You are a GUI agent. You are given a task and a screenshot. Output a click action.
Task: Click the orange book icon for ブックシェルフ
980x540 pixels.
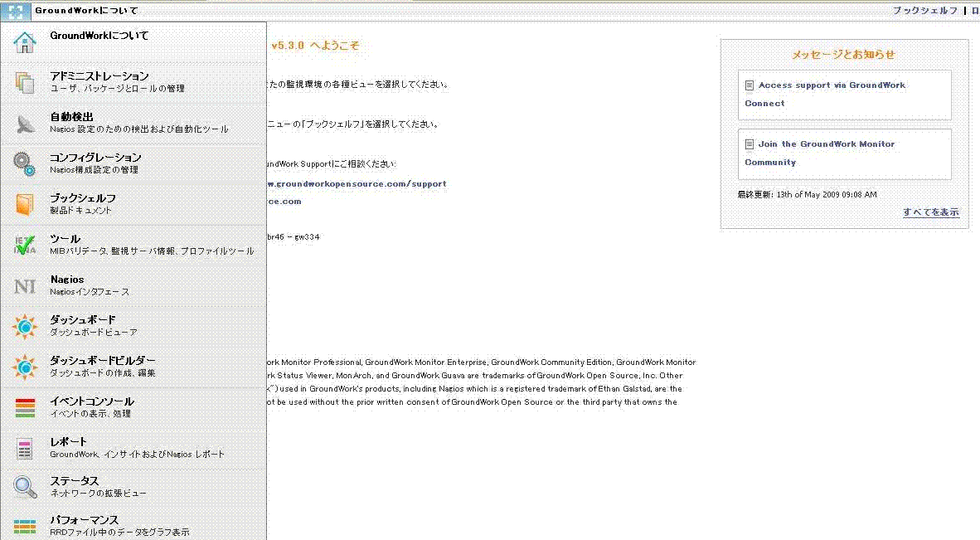click(25, 204)
